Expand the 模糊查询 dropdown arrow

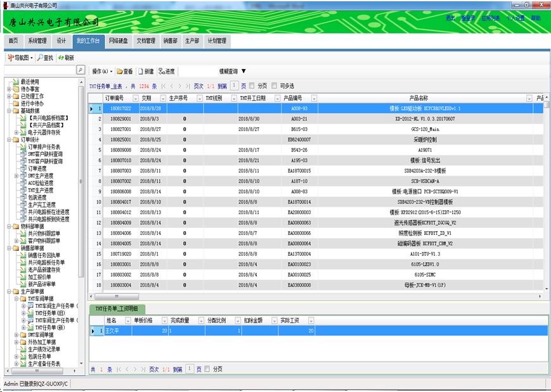[x=243, y=72]
